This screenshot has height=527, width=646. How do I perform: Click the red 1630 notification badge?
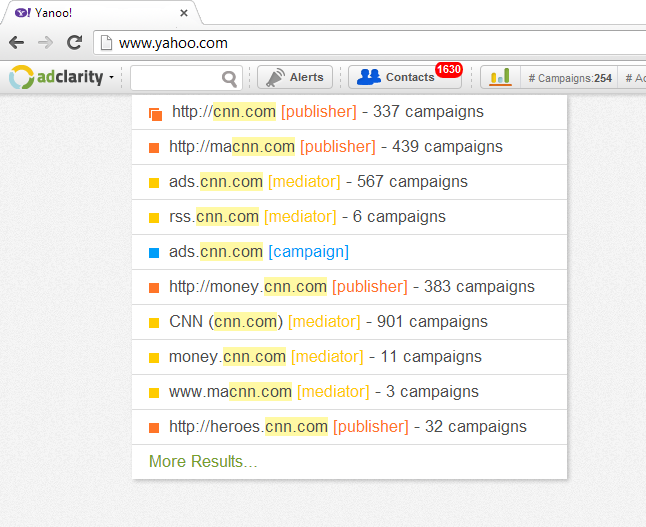tap(449, 69)
